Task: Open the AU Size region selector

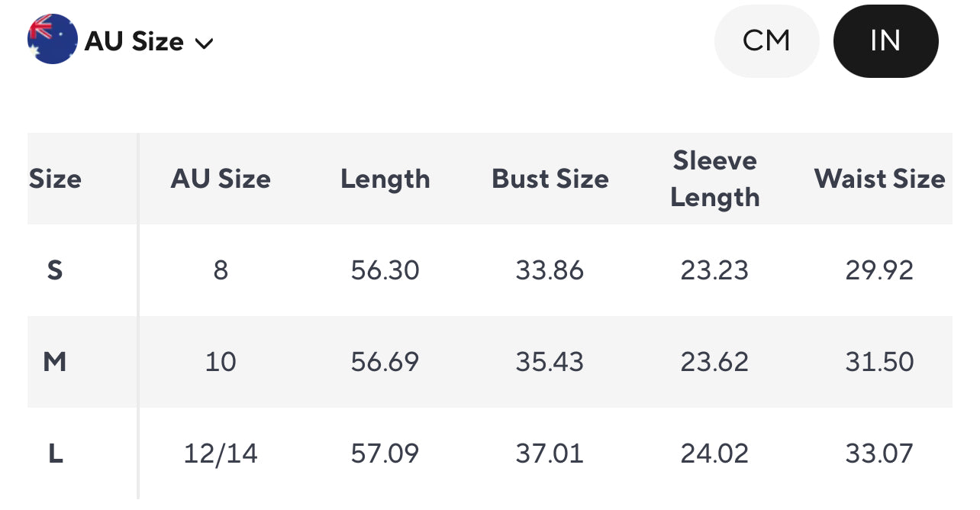Action: (121, 40)
